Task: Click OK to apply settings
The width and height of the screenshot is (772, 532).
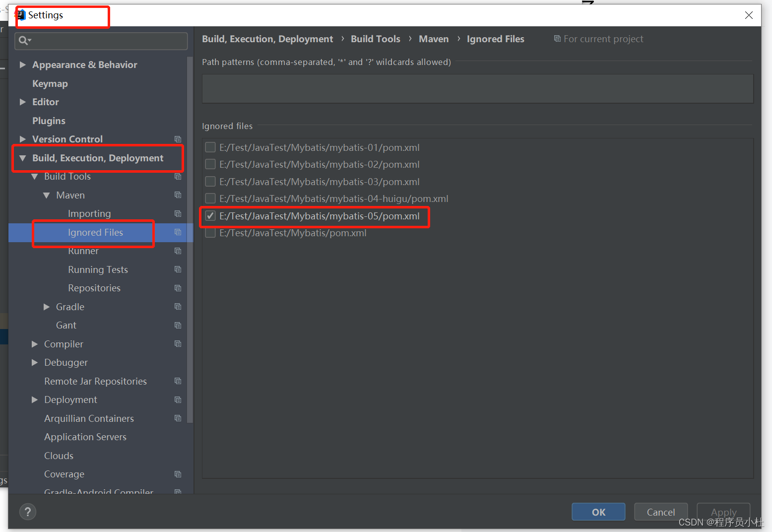Action: [598, 512]
